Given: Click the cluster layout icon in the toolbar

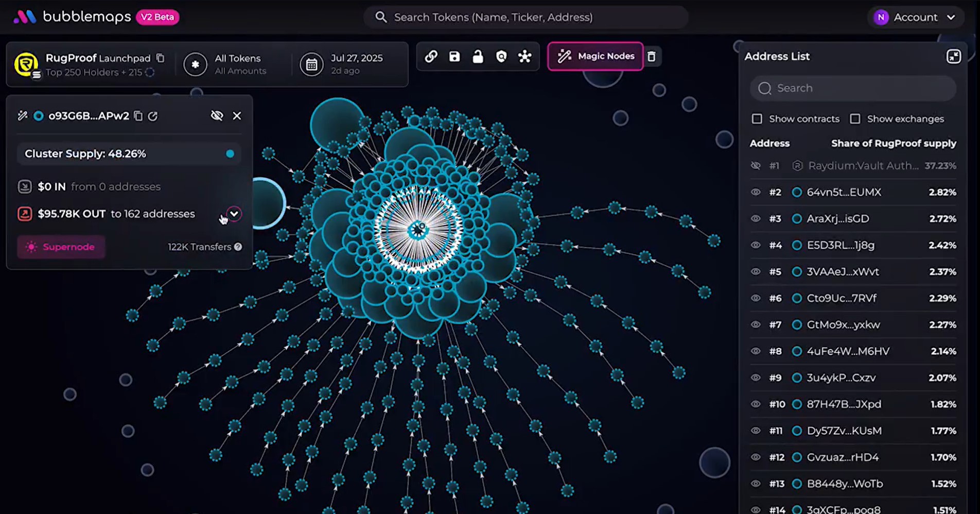Looking at the screenshot, I should (x=524, y=57).
